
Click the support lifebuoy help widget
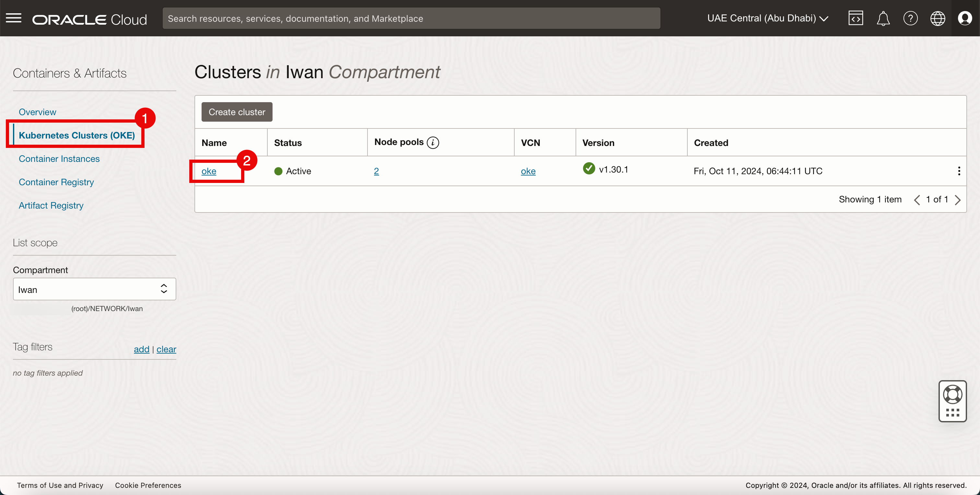pyautogui.click(x=952, y=394)
